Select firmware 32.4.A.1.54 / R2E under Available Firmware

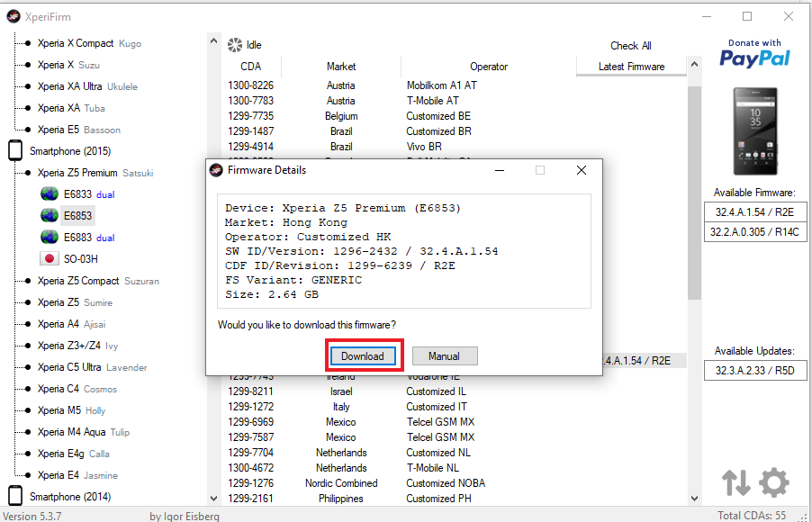tap(754, 211)
